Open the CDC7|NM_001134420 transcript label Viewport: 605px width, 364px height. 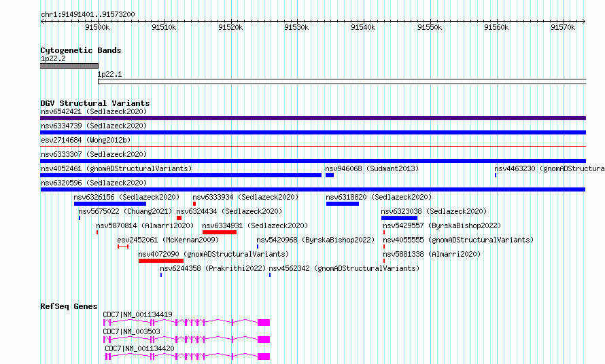tap(139, 348)
